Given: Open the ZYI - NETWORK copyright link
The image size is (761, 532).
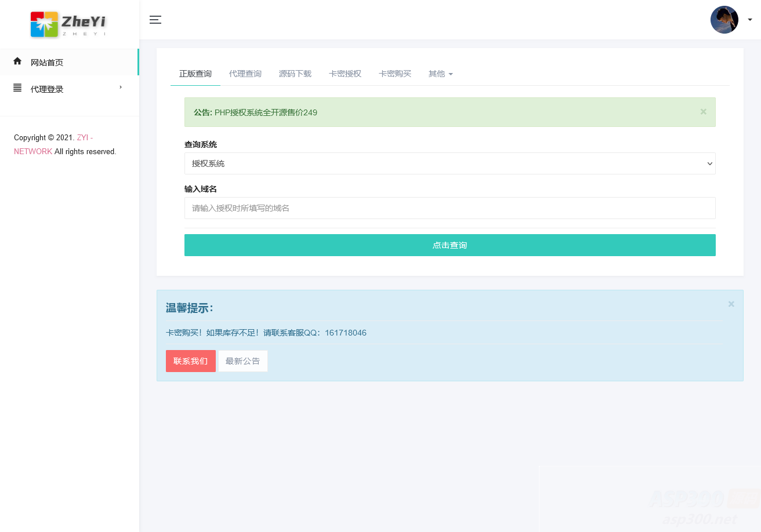Looking at the screenshot, I should (x=53, y=144).
